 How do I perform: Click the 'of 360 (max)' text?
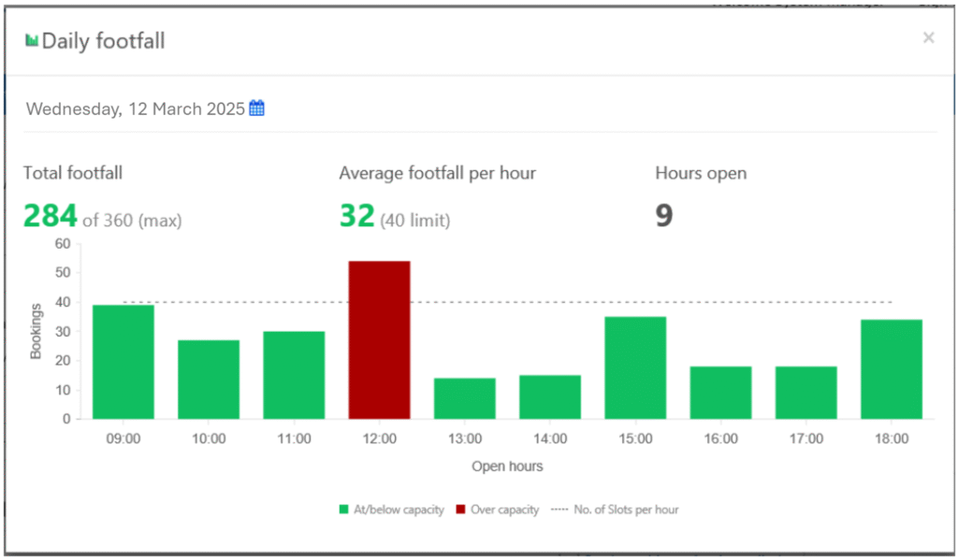click(x=132, y=221)
